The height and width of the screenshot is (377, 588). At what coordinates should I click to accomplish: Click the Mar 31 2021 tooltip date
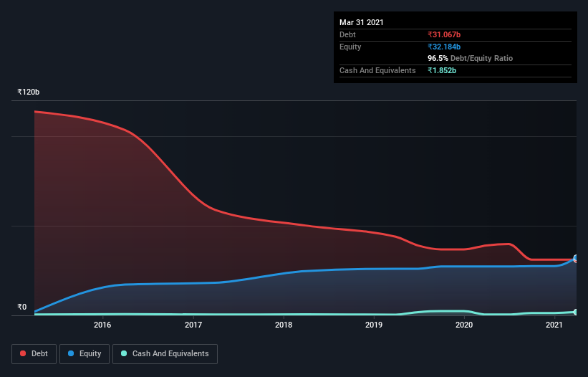click(x=362, y=22)
